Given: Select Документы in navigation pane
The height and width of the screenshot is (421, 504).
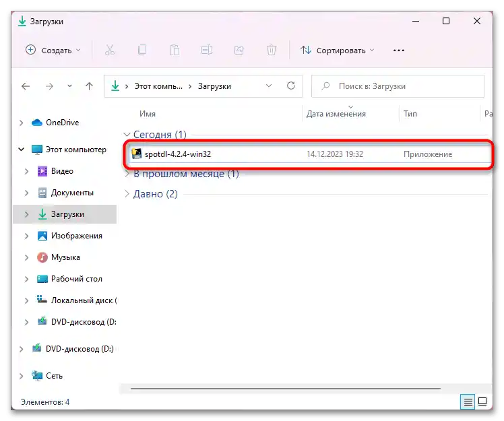Looking at the screenshot, I should [x=72, y=193].
